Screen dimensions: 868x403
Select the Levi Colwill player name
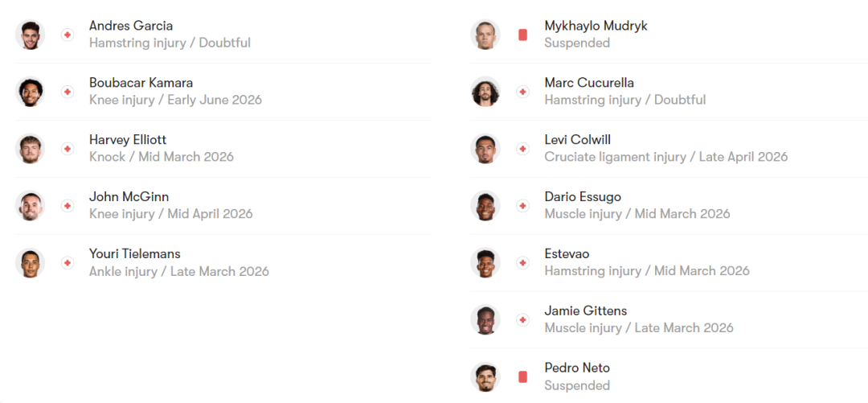577,140
